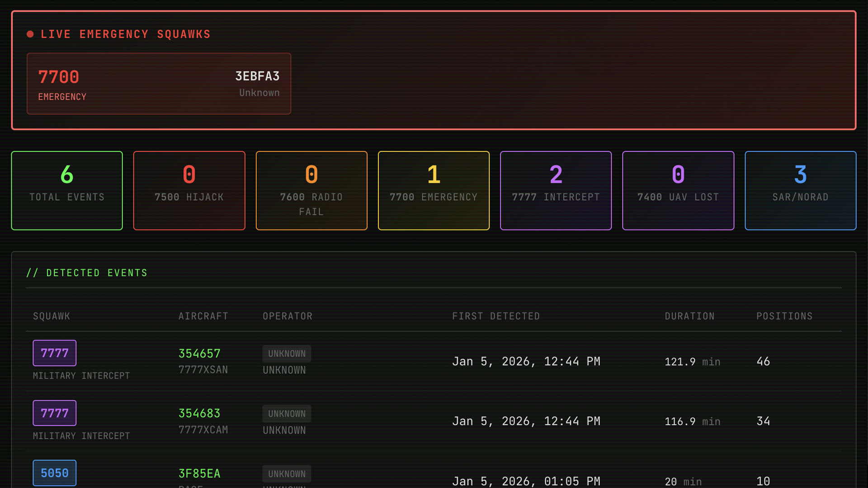868x488 pixels.
Task: Click the blue 5050 squawk badge
Action: click(55, 473)
